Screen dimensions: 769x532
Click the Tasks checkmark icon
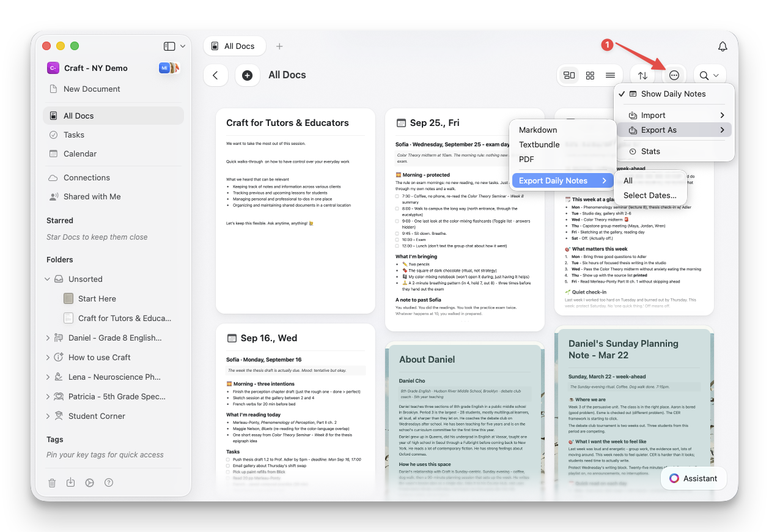(53, 135)
